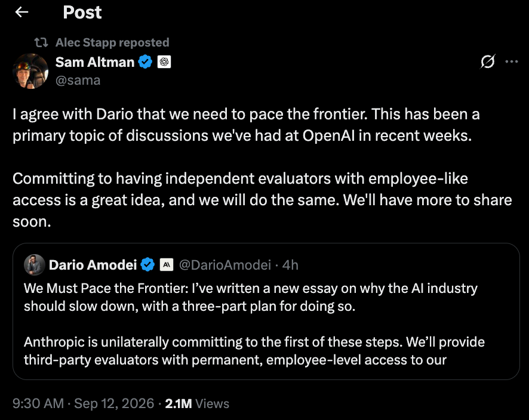Click the 4h timestamp on the quoted post
Viewport: 529px width, 420px height.
291,265
